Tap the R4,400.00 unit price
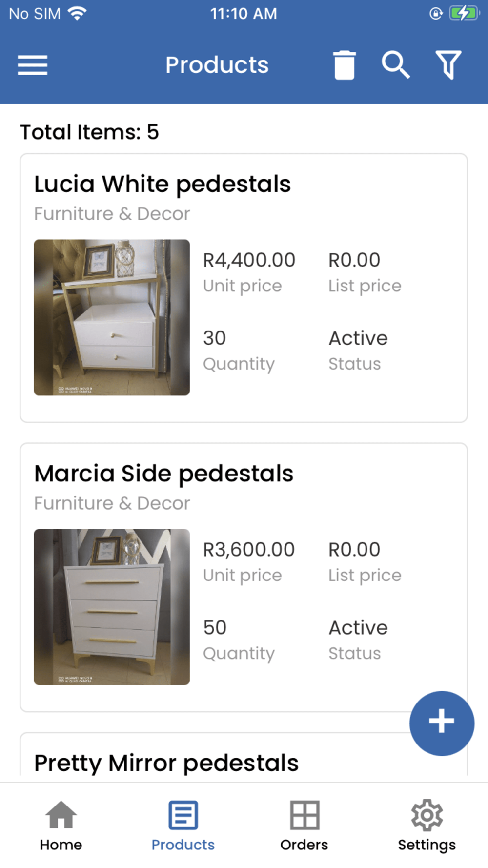 [x=249, y=260]
